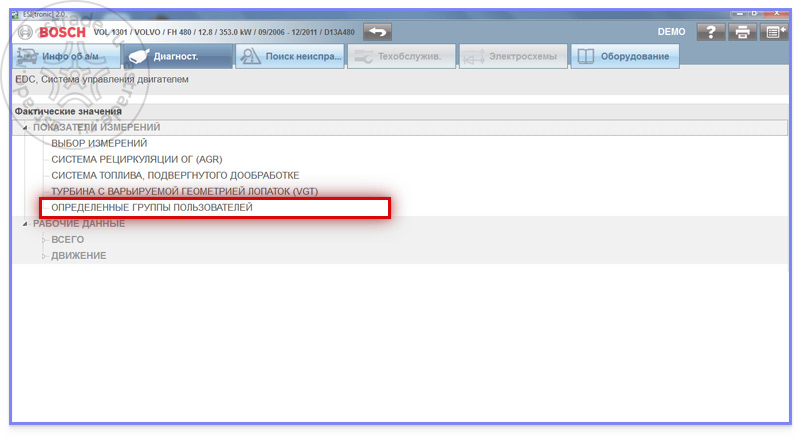Click the BOSCH logo
Screen dimensions: 799x437
[62, 32]
